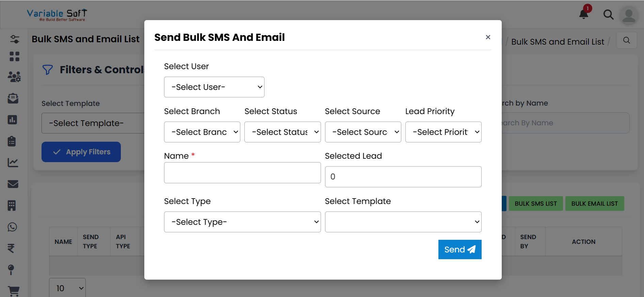
Task: Open the dashboard grid sidebar icon
Action: pos(14,57)
